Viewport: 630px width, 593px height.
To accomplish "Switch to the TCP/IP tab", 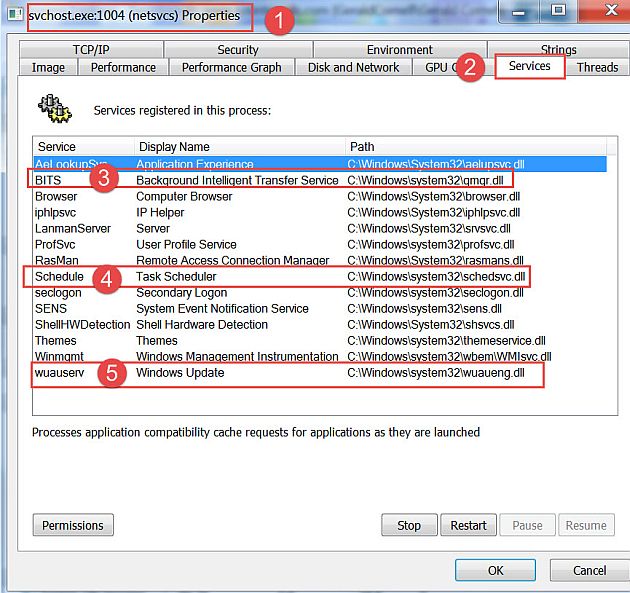I will pyautogui.click(x=91, y=49).
